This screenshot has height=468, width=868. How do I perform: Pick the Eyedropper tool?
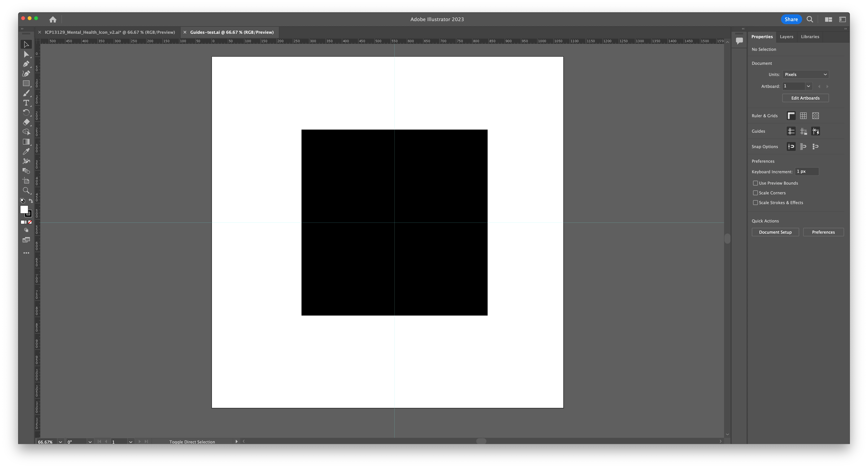pos(26,152)
